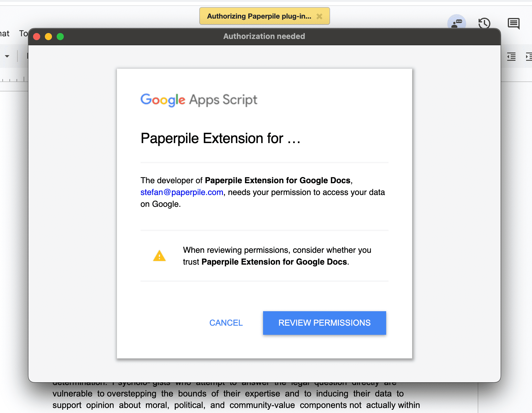Minimize the Authorization needed window
This screenshot has width=532, height=413.
pos(48,37)
